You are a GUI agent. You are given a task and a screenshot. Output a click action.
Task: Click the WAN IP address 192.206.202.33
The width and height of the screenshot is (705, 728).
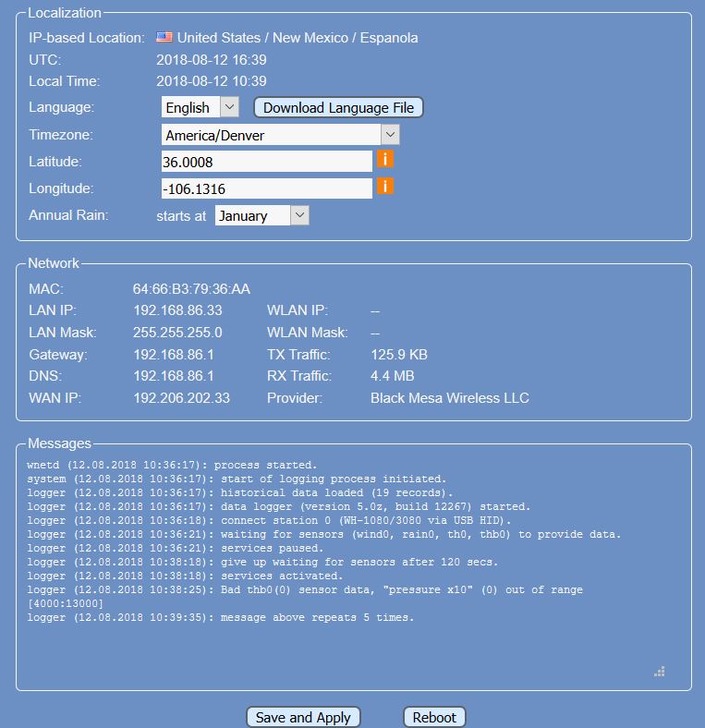181,398
